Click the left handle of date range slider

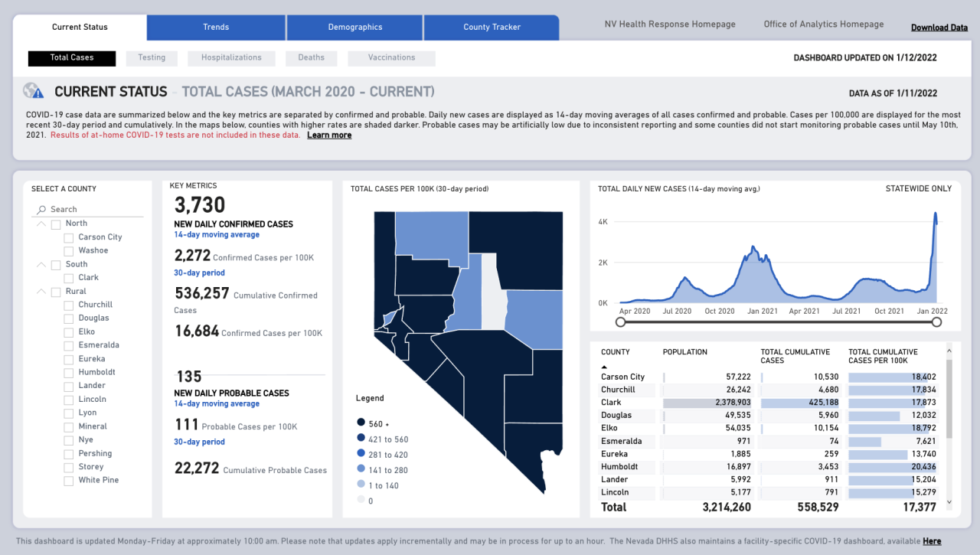coord(620,322)
